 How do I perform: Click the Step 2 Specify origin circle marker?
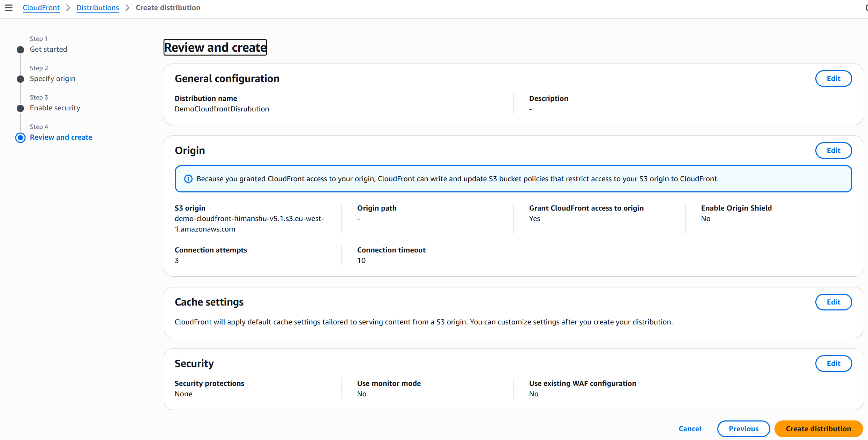pos(21,79)
